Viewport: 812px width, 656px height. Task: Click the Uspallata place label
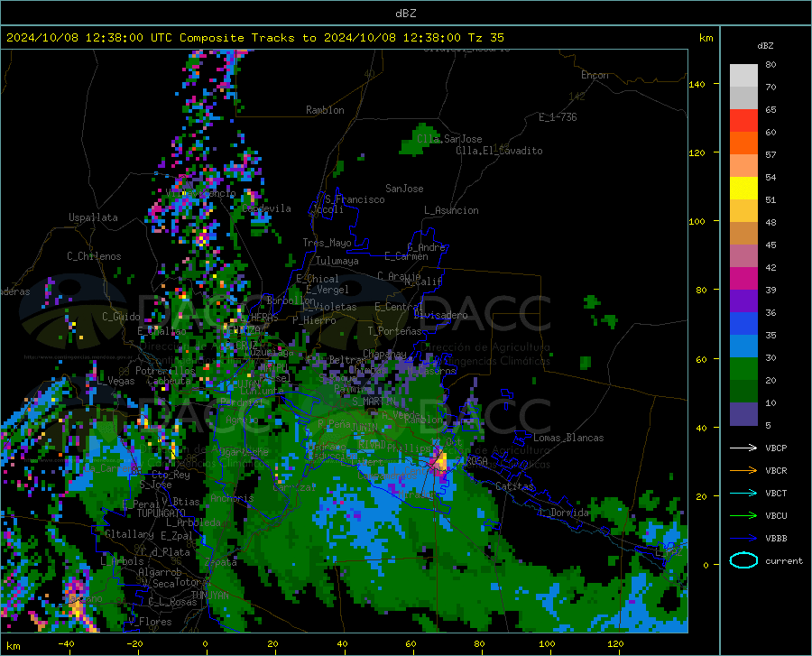[93, 217]
